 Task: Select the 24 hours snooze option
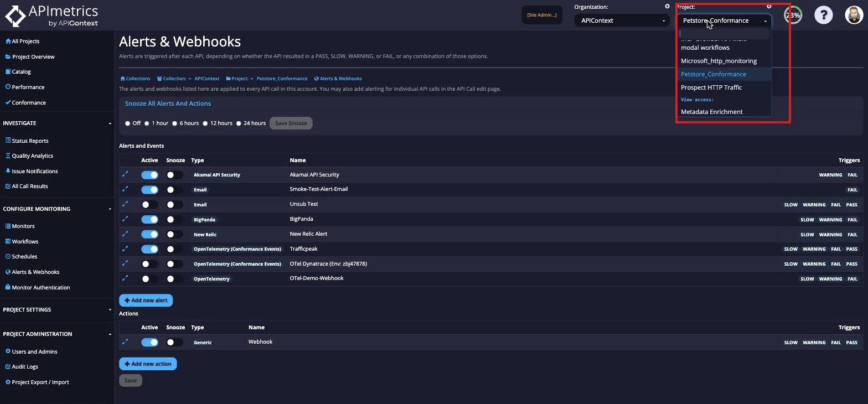(239, 123)
